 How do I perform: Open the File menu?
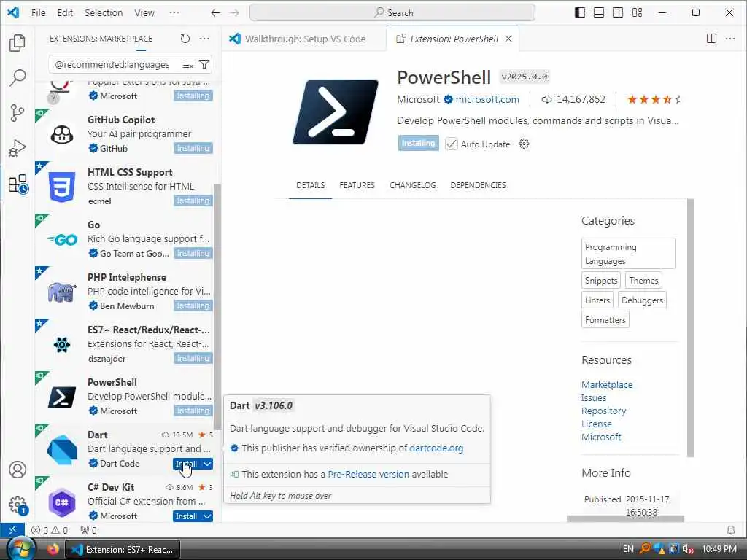[x=38, y=13]
